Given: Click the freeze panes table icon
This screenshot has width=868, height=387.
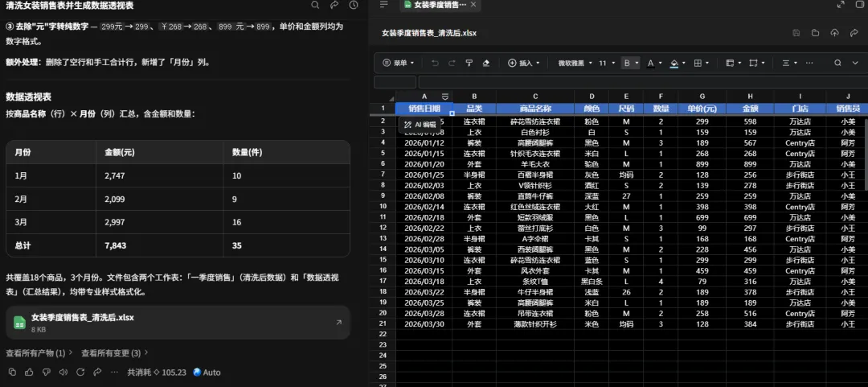Looking at the screenshot, I should pos(730,64).
